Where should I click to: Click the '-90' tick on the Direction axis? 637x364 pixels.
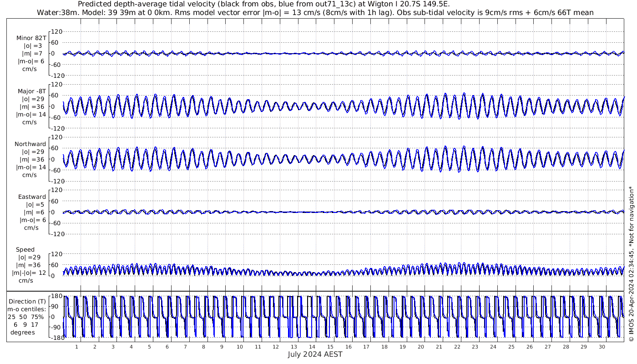coord(56,327)
